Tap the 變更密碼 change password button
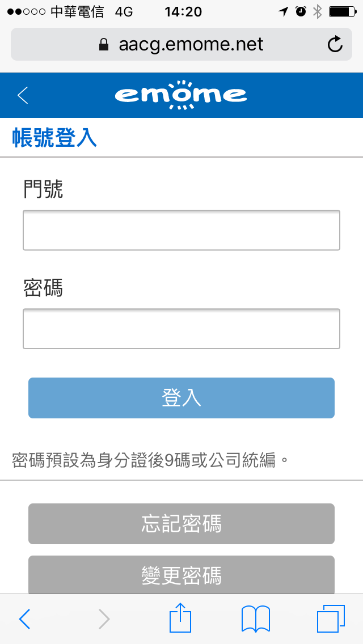This screenshot has width=363, height=644. 181,575
